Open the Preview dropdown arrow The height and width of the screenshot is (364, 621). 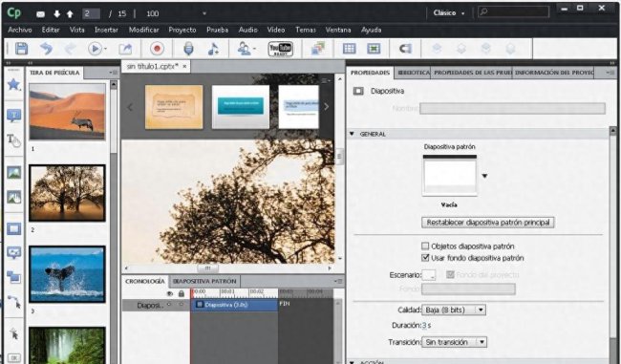pos(106,49)
